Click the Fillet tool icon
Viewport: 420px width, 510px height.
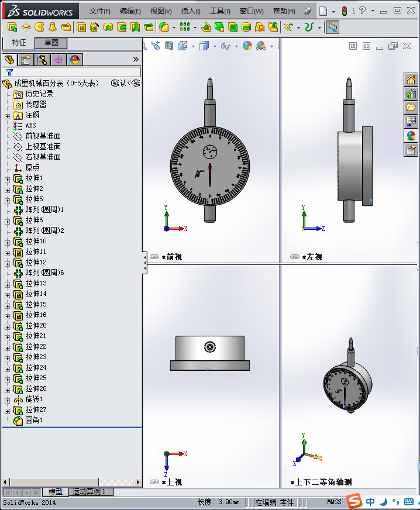pos(164,27)
